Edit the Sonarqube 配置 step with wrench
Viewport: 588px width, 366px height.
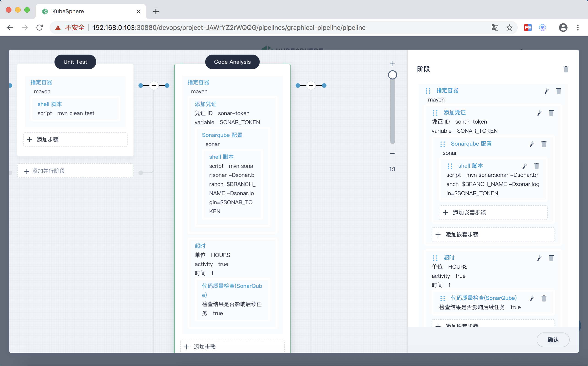(532, 144)
